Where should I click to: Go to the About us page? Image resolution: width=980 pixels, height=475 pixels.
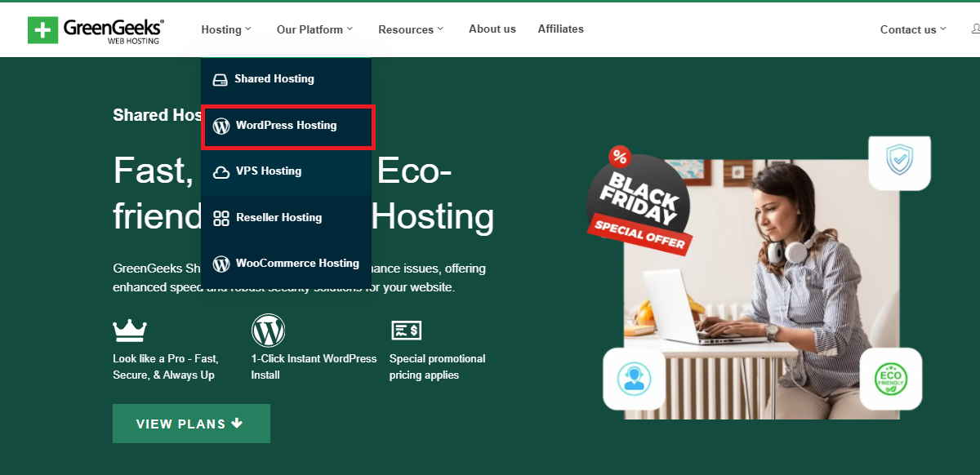[x=492, y=29]
